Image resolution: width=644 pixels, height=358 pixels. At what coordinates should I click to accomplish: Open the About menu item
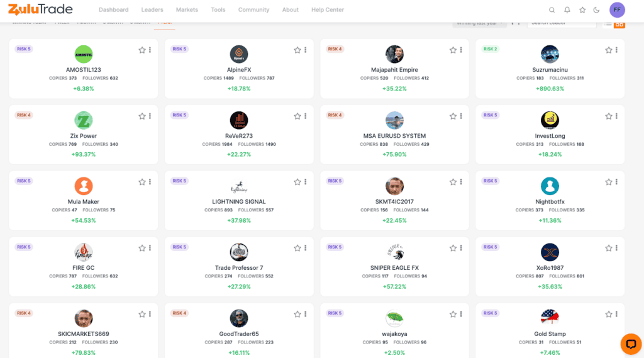[291, 10]
